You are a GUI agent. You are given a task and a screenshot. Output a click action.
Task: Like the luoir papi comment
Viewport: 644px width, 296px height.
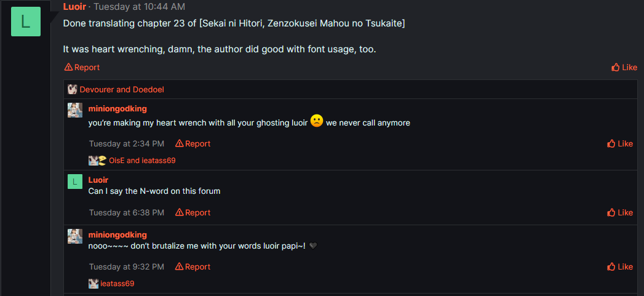point(620,266)
